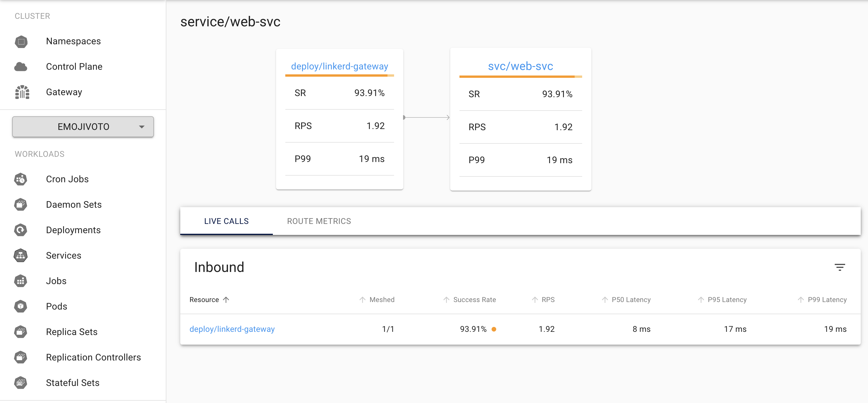Go to Control Plane page

click(x=74, y=67)
